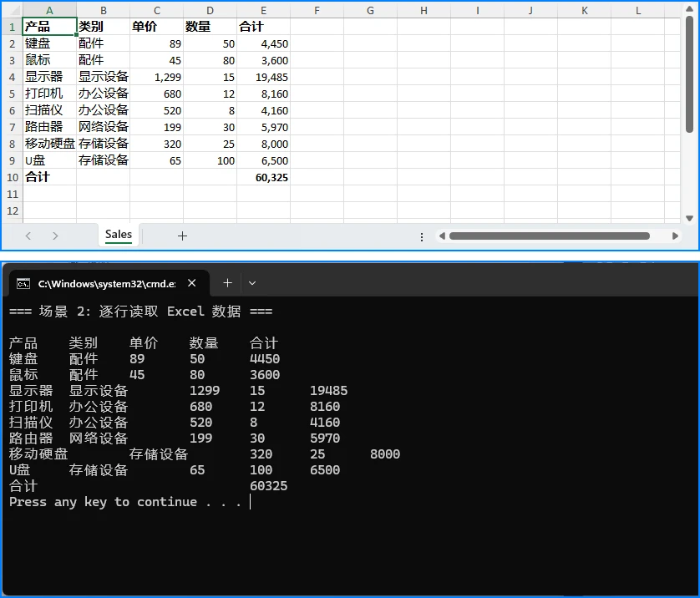Select quantity cell 100
This screenshot has width=700, height=598.
210,160
